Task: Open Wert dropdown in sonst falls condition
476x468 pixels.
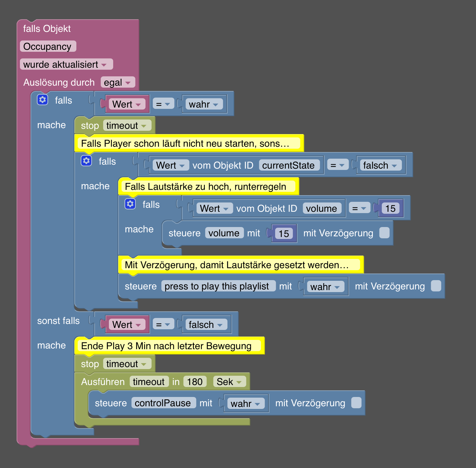Action: tap(127, 324)
